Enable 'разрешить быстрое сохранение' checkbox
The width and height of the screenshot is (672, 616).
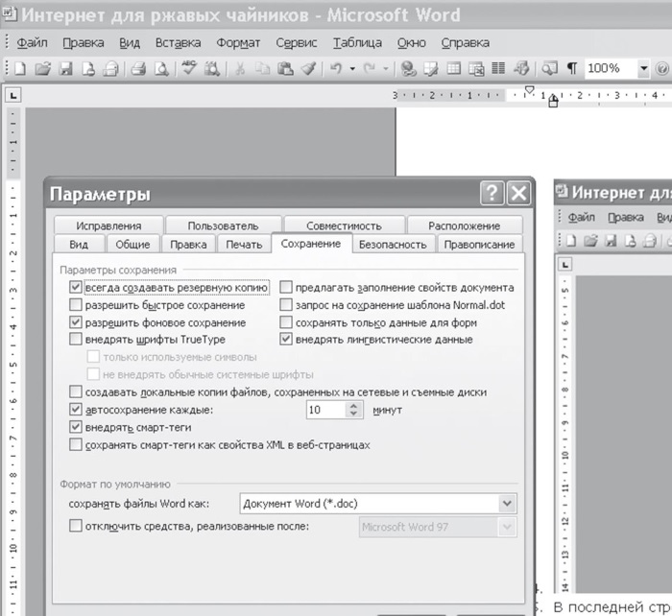77,305
